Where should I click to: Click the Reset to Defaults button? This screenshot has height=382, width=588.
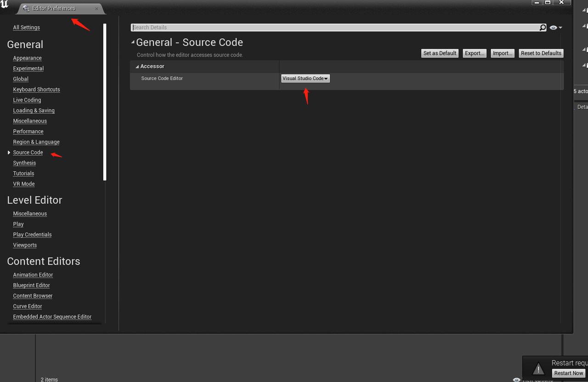[541, 53]
